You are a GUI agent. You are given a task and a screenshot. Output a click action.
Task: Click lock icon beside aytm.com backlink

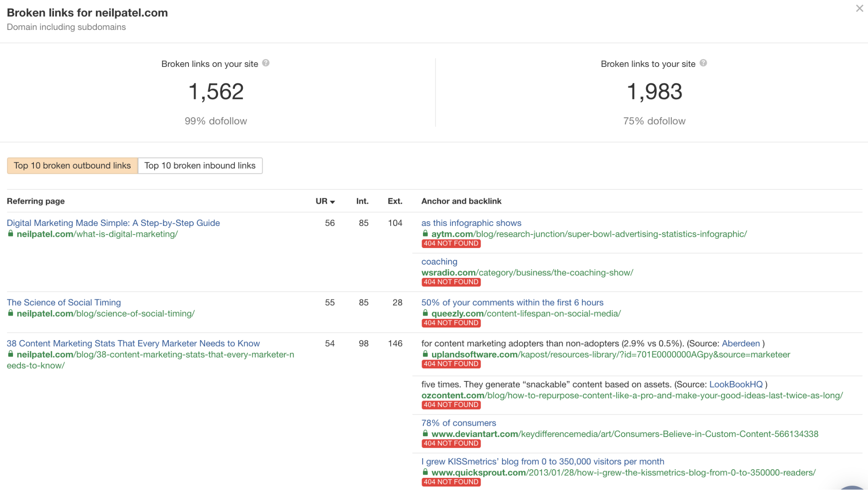[x=425, y=234]
